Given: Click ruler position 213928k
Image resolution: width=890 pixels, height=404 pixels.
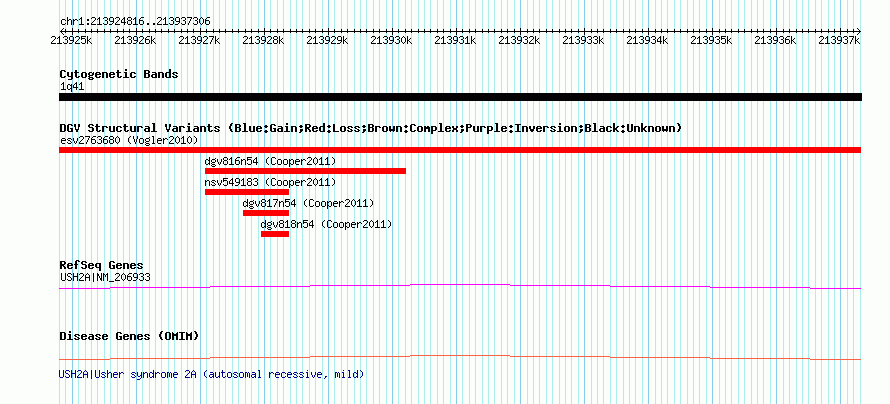Looking at the screenshot, I should pyautogui.click(x=263, y=40).
